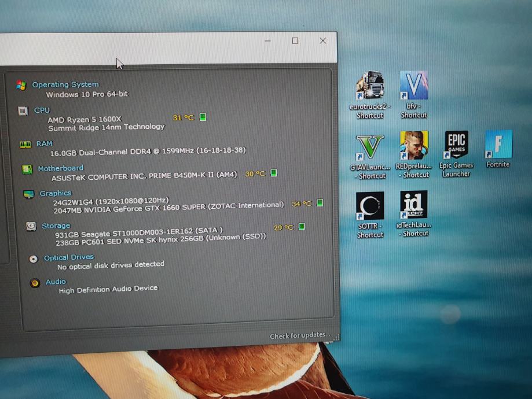The image size is (532, 399).
Task: Click the RAM module icon
Action: [25, 145]
